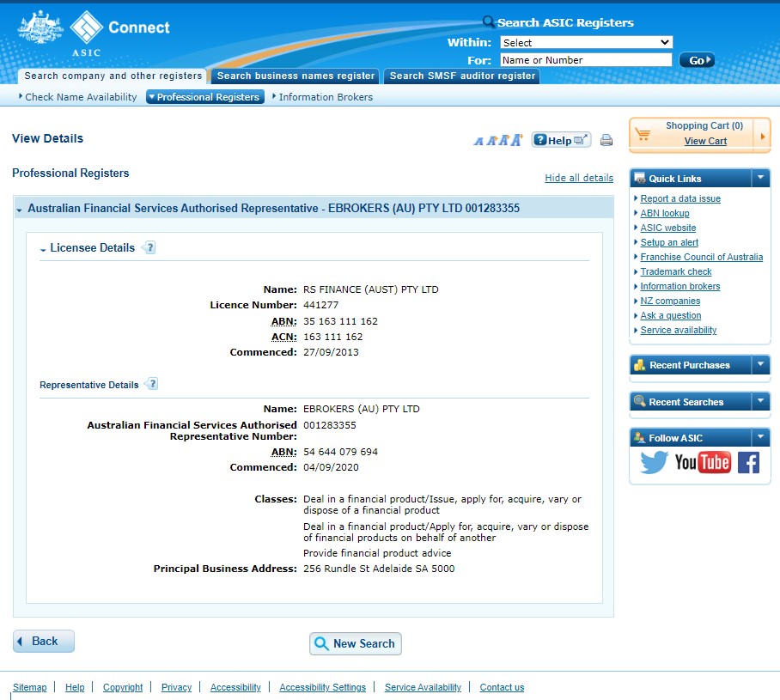Open the Within select dropdown
The height and width of the screenshot is (700, 780).
tap(585, 42)
